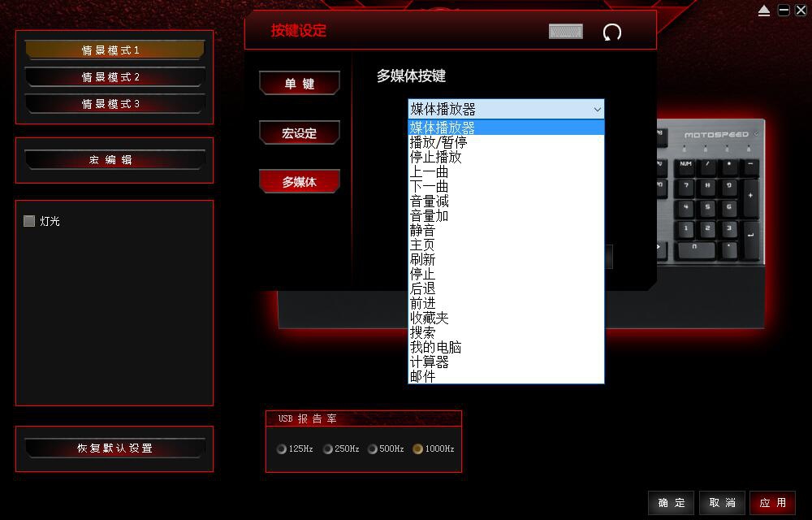
Task: Pick 计算器 from the dropdown options
Action: (x=430, y=362)
